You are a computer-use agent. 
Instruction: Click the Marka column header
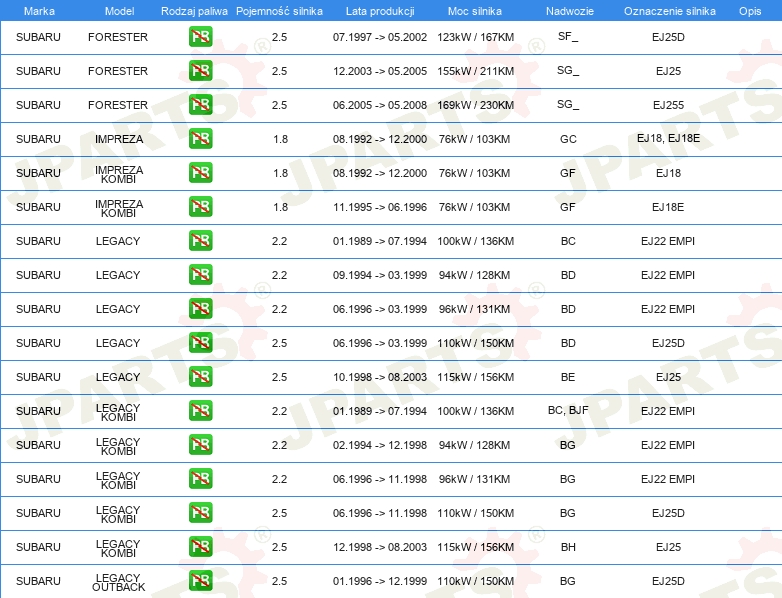[x=39, y=11]
